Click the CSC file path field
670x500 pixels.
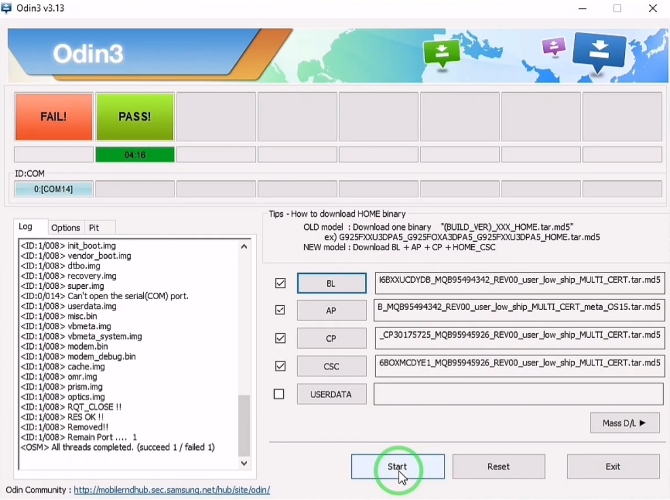519,366
